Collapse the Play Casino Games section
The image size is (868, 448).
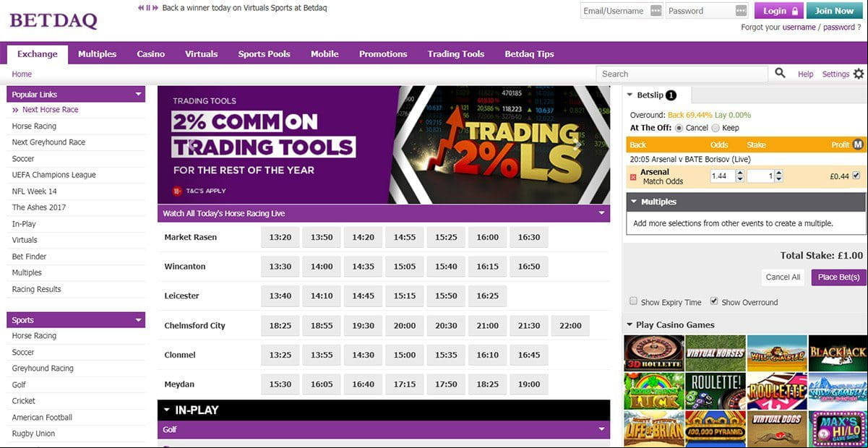tap(629, 324)
